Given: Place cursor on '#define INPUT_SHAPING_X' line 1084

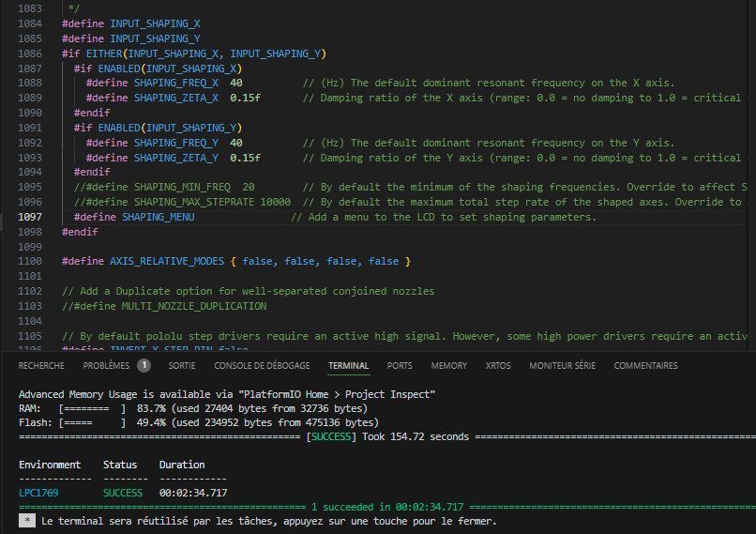Looking at the screenshot, I should pos(130,23).
